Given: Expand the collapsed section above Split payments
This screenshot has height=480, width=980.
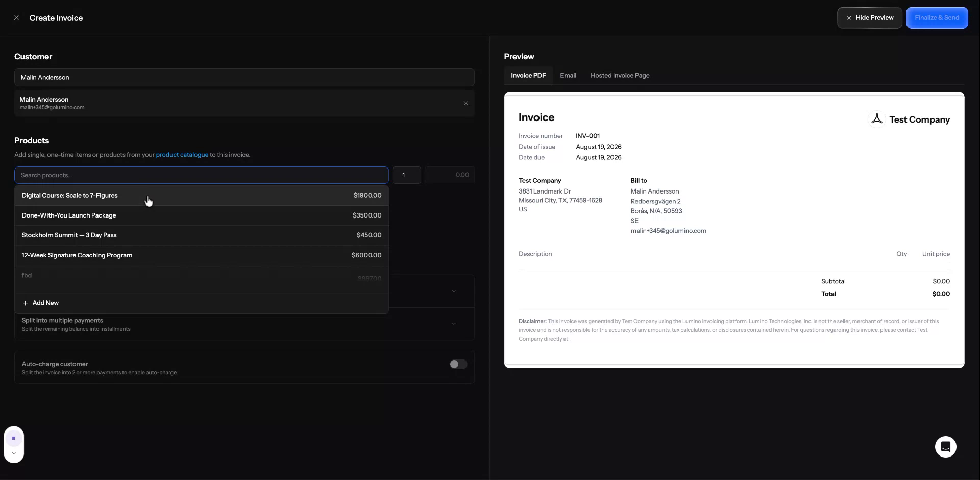Looking at the screenshot, I should coord(453,291).
